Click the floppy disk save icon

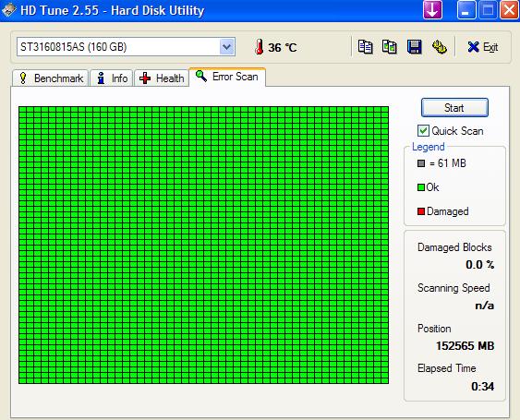click(x=414, y=47)
